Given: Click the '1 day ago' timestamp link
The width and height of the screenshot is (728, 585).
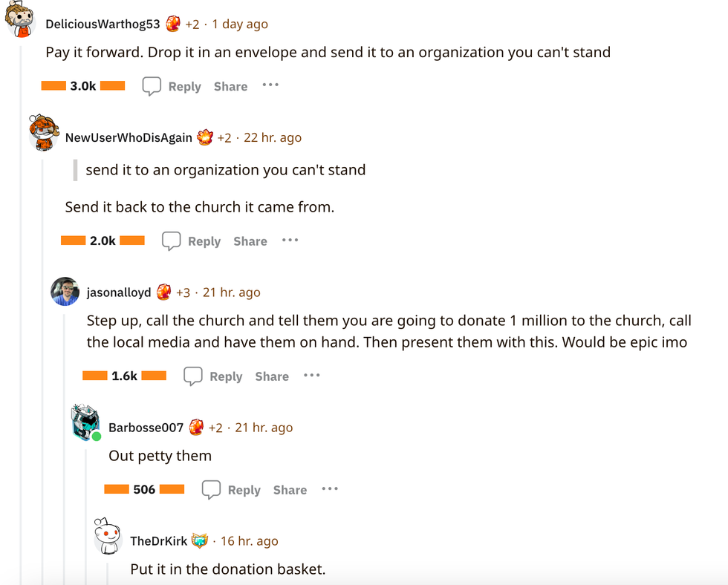Looking at the screenshot, I should click(241, 23).
